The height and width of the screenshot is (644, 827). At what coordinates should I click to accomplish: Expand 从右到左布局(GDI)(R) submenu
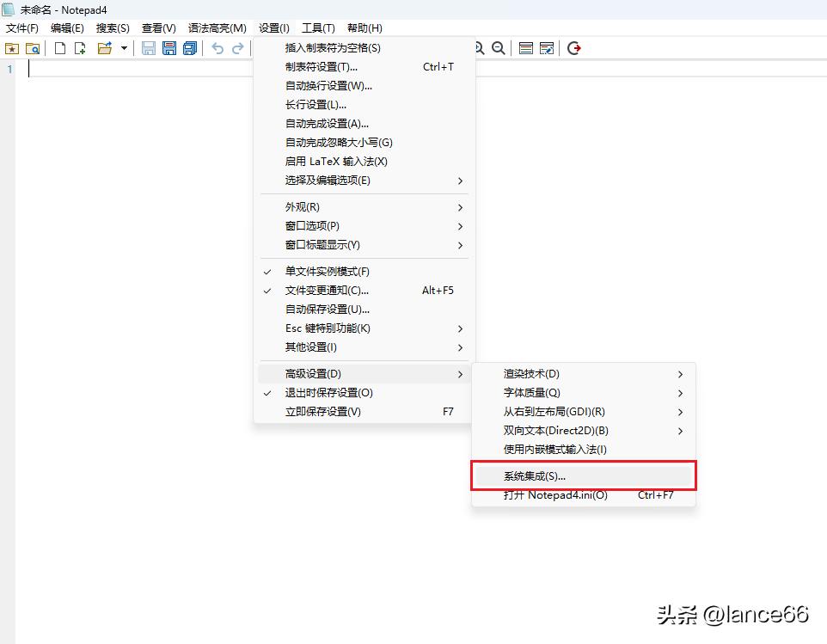[584, 412]
